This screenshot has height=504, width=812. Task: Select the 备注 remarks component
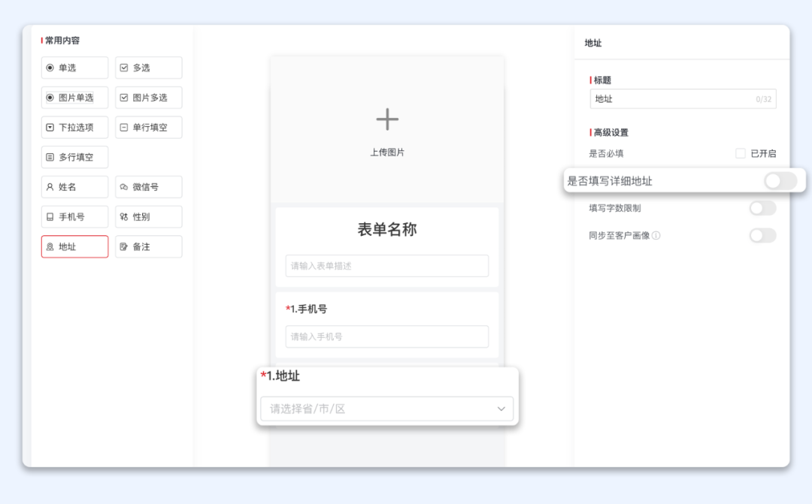148,246
